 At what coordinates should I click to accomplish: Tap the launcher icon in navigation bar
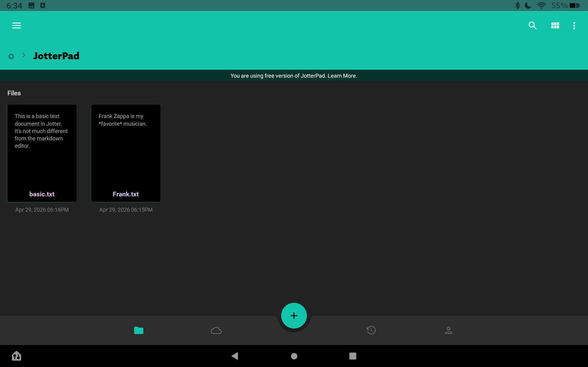pyautogui.click(x=16, y=356)
